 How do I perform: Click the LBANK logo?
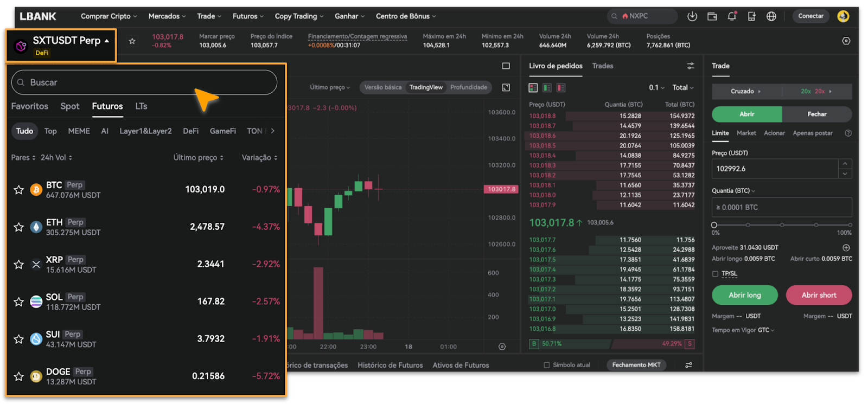click(38, 16)
